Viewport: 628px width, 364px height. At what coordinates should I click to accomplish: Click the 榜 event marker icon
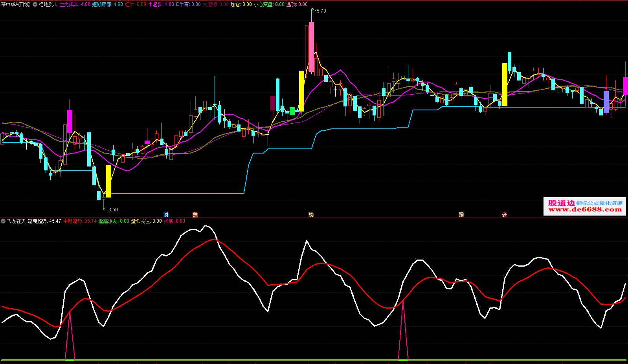click(x=311, y=215)
